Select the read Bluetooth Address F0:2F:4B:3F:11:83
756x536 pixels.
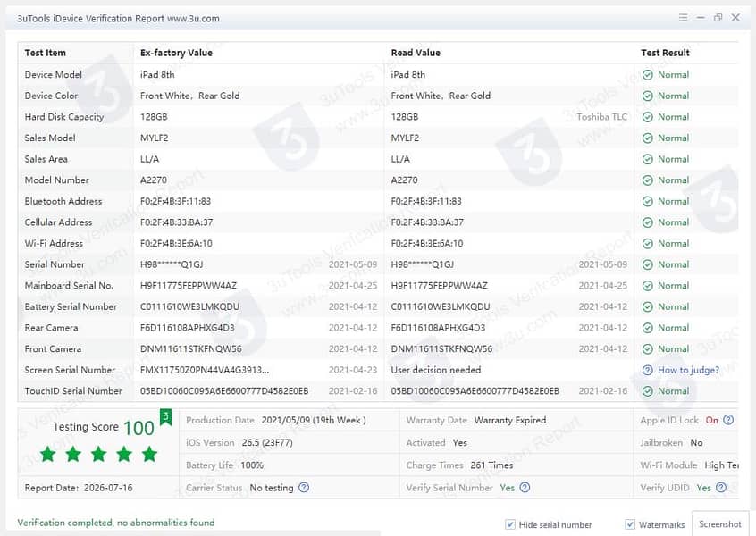point(426,202)
